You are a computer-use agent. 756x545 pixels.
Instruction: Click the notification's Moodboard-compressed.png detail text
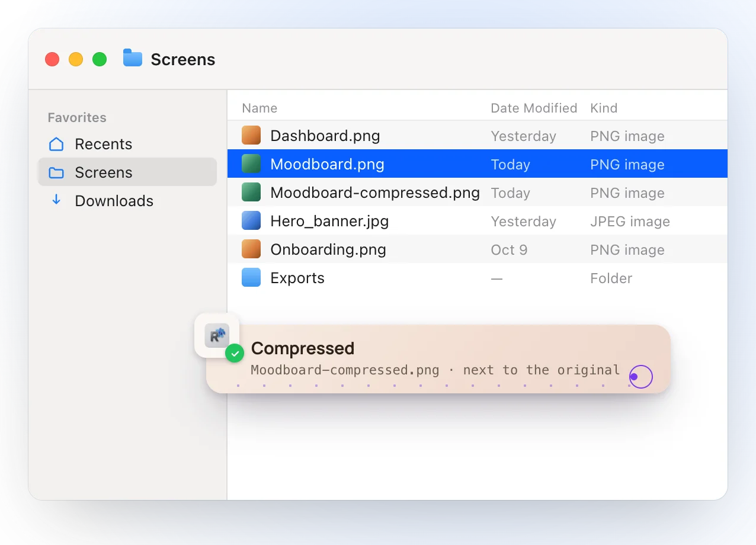pyautogui.click(x=345, y=370)
